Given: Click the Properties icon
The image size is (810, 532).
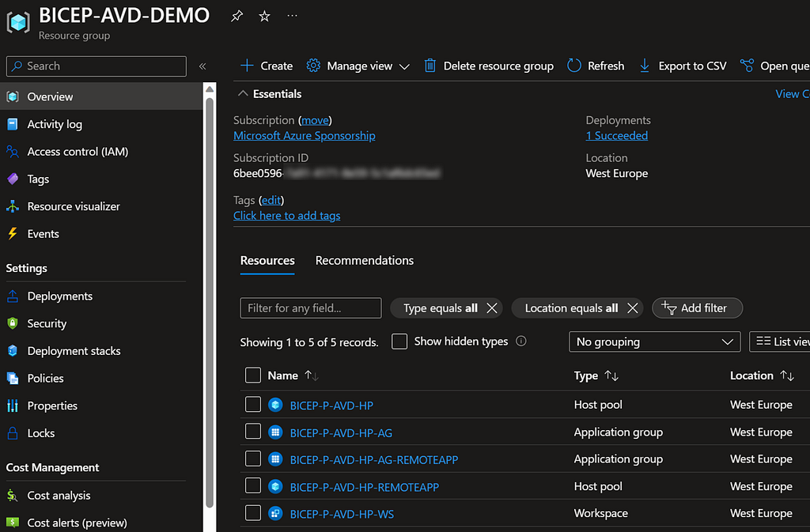Looking at the screenshot, I should 13,406.
